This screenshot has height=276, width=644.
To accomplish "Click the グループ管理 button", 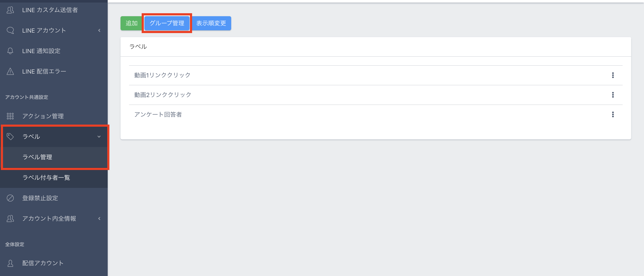I will pos(167,23).
